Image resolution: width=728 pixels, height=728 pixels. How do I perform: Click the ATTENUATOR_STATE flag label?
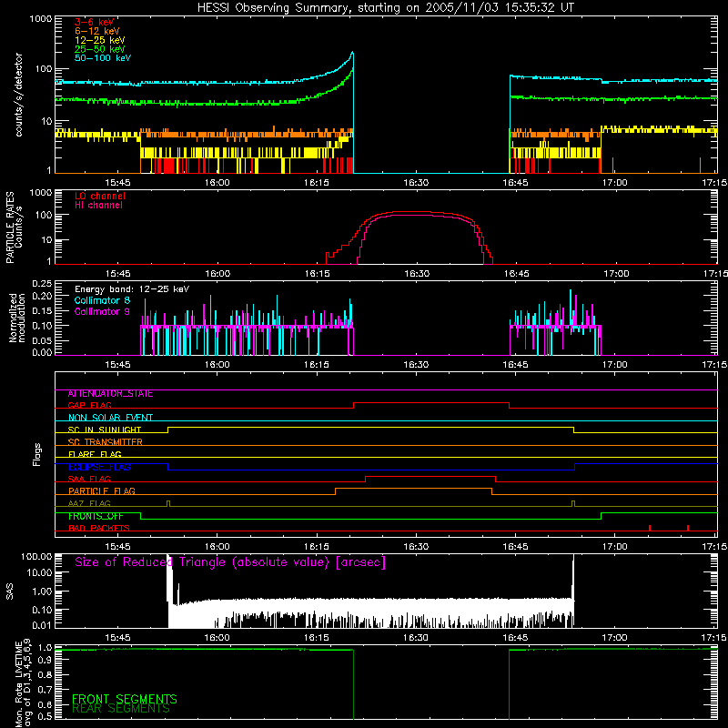click(x=110, y=394)
